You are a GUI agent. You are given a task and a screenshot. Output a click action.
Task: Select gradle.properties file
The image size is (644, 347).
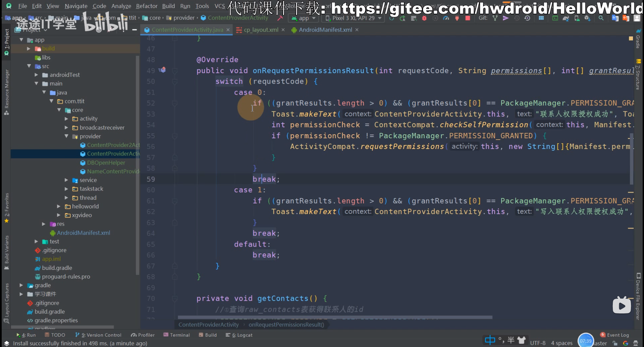56,320
